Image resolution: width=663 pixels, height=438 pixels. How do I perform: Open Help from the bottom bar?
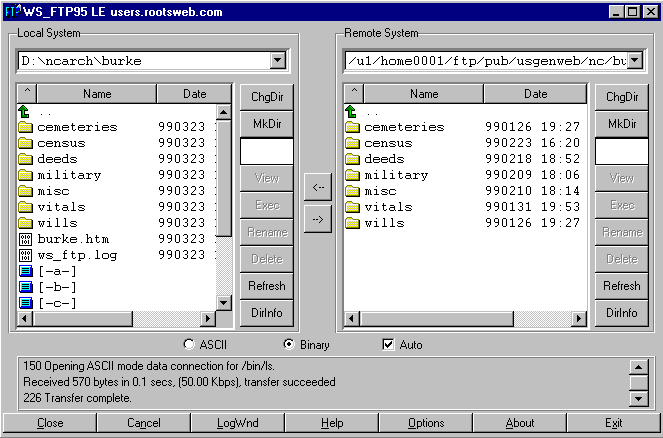click(x=332, y=423)
